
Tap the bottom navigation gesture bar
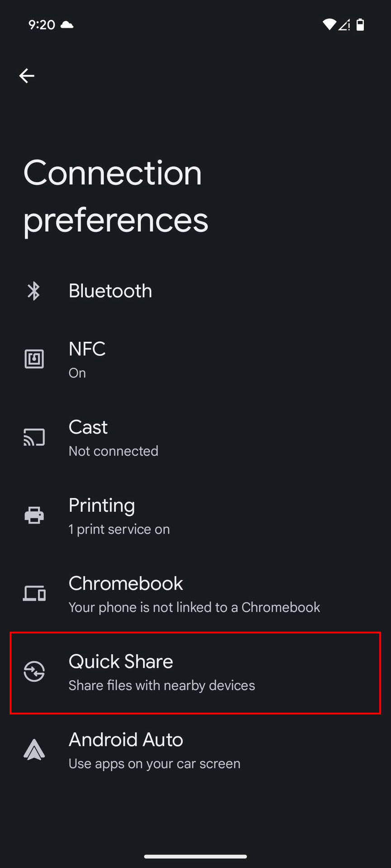pos(195,856)
